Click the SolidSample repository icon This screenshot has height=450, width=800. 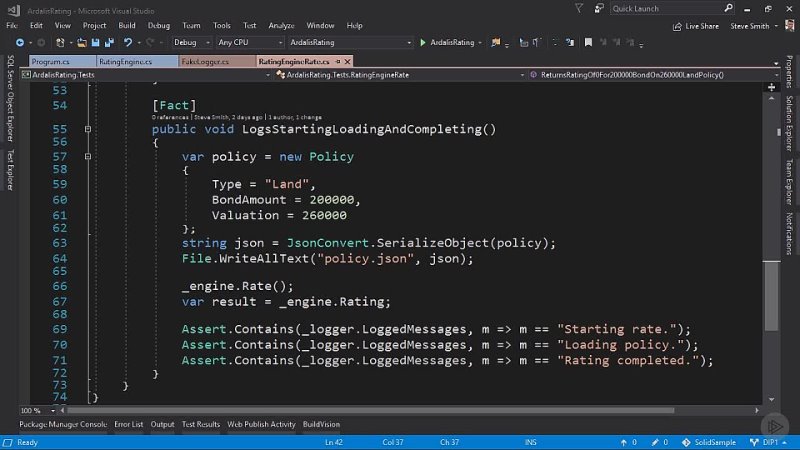pos(686,442)
